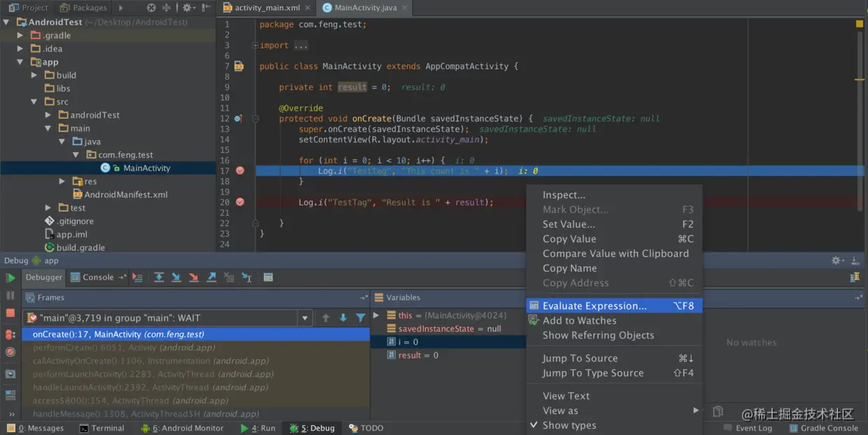Image resolution: width=868 pixels, height=435 pixels.
Task: Choose Inspect from the context menu
Action: pyautogui.click(x=614, y=195)
